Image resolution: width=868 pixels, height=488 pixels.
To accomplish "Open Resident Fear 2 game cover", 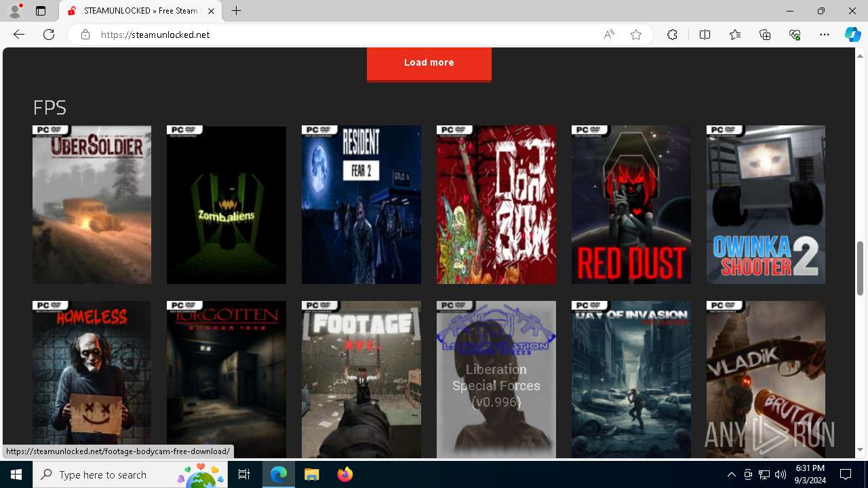I will click(361, 205).
